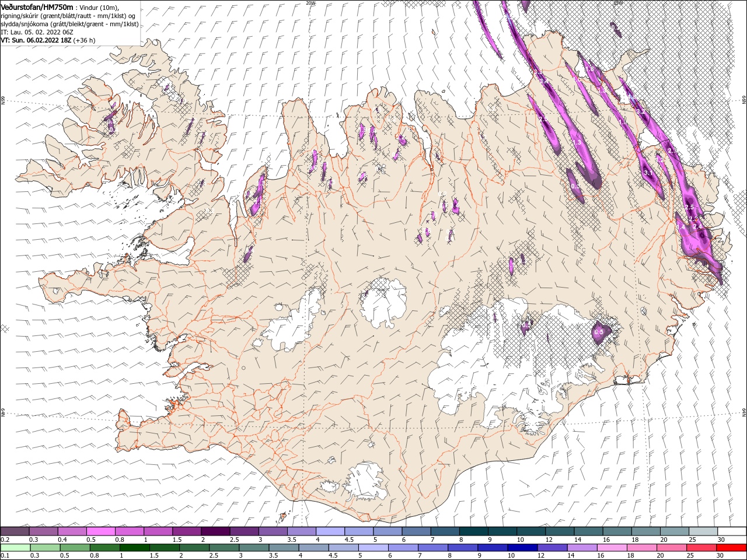Click the 'IT: Lau. 05. 02. 2022 06Z' line

[37, 32]
